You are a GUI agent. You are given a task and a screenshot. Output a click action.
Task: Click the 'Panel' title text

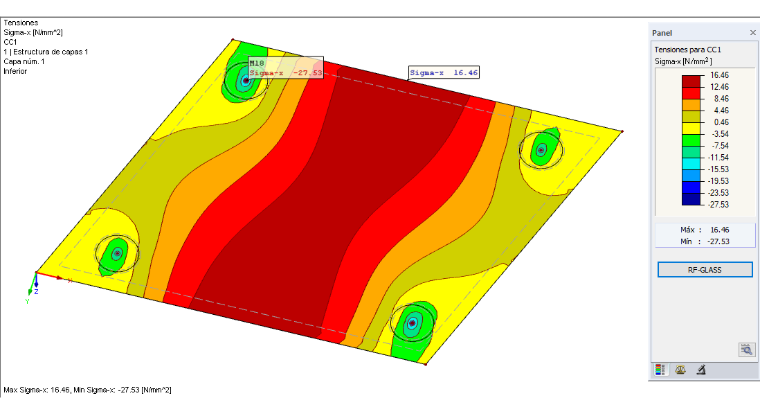[662, 33]
